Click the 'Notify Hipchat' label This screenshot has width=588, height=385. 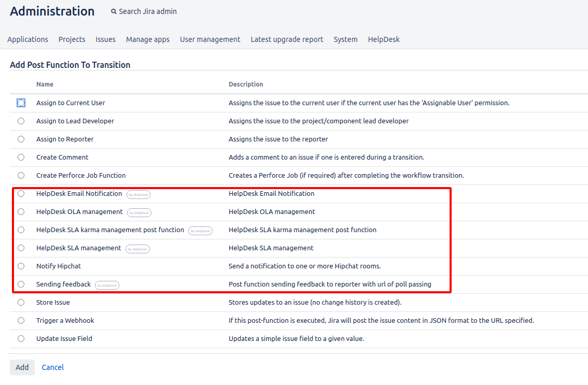click(x=59, y=266)
